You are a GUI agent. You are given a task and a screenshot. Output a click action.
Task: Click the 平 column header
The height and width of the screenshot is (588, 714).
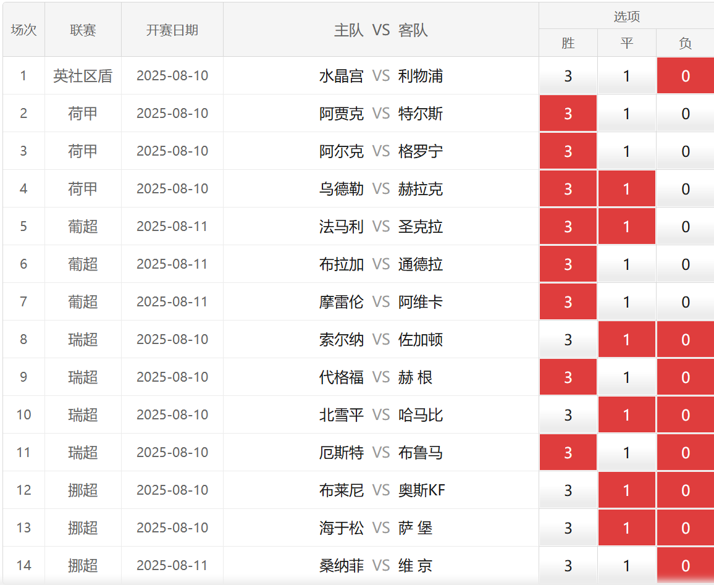click(626, 43)
